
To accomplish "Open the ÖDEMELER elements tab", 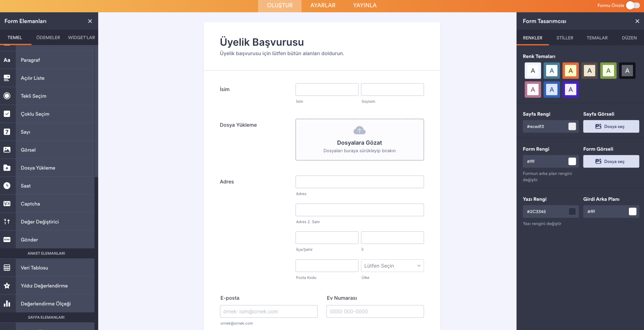I will click(48, 38).
